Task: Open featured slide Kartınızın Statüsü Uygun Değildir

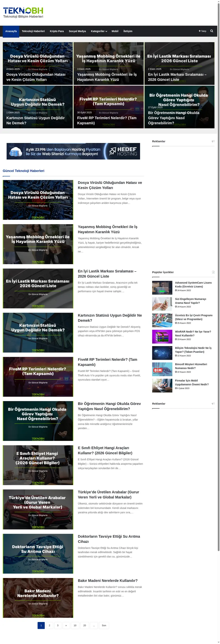Action: (x=38, y=107)
